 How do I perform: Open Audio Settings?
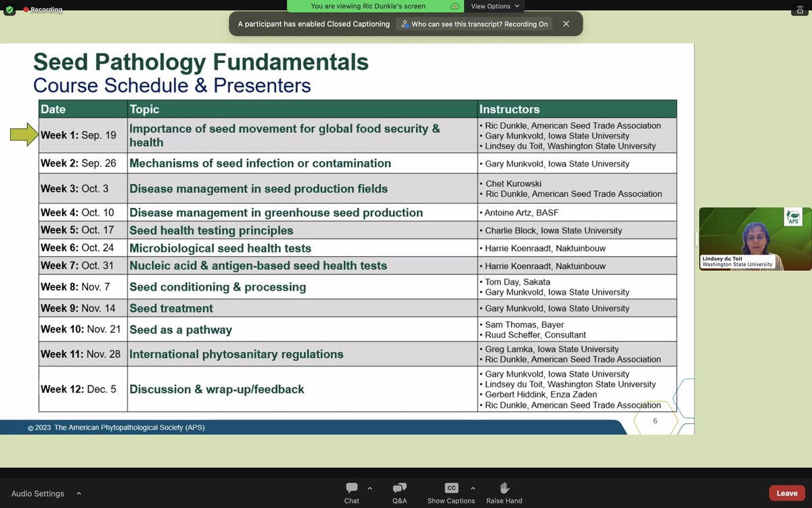(x=38, y=494)
